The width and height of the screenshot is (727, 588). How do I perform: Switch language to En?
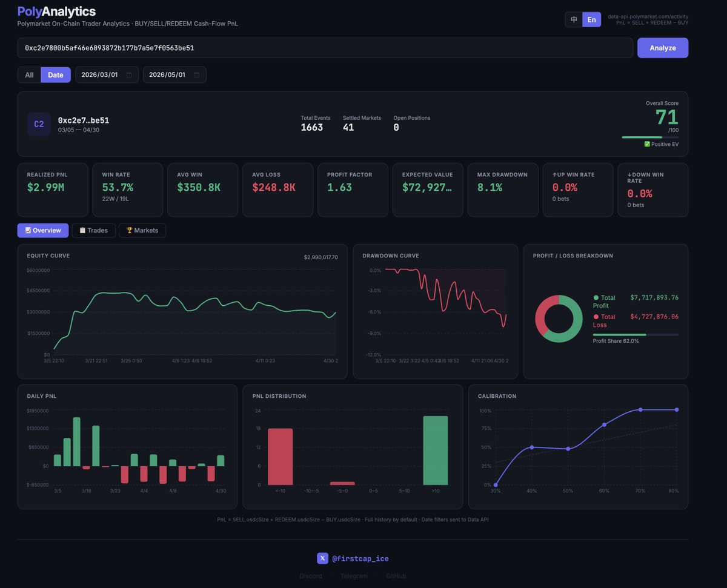tap(591, 19)
